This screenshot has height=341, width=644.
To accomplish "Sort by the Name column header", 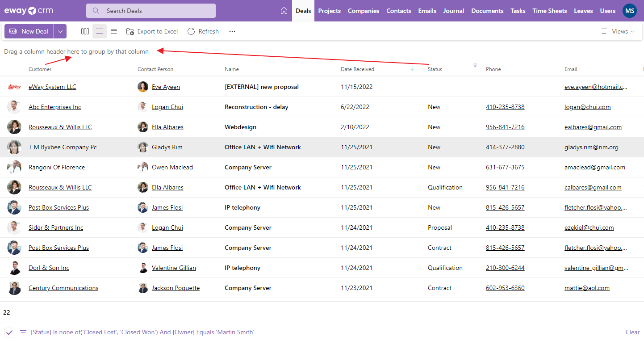I will click(232, 69).
